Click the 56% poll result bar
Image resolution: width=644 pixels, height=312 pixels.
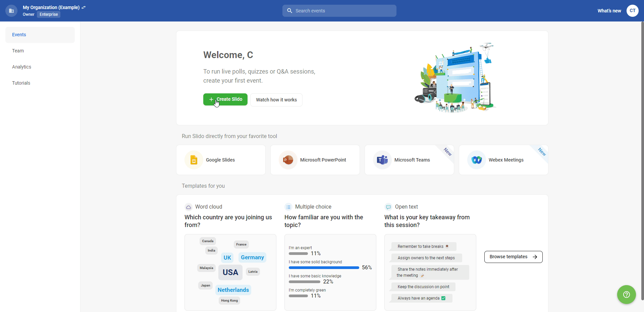coord(324,268)
